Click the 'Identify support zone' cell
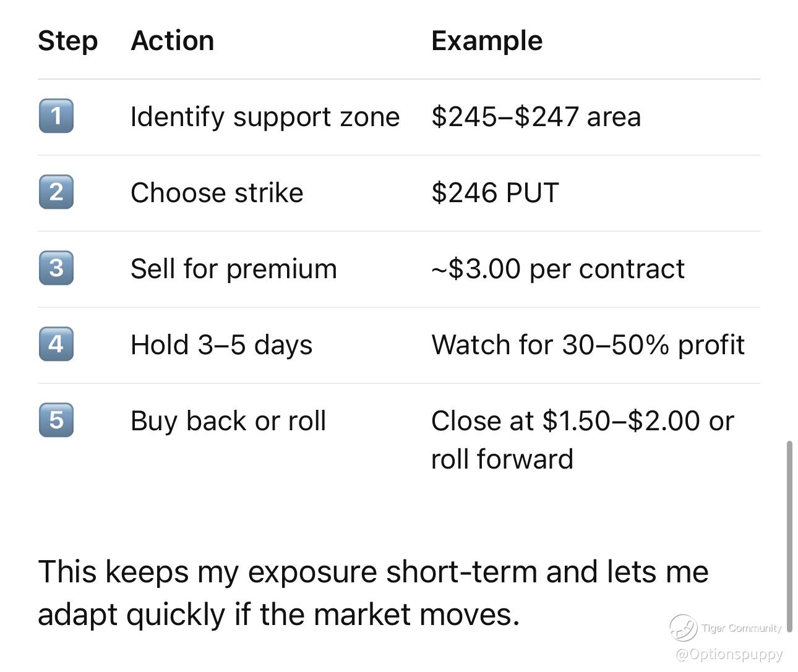 point(265,117)
